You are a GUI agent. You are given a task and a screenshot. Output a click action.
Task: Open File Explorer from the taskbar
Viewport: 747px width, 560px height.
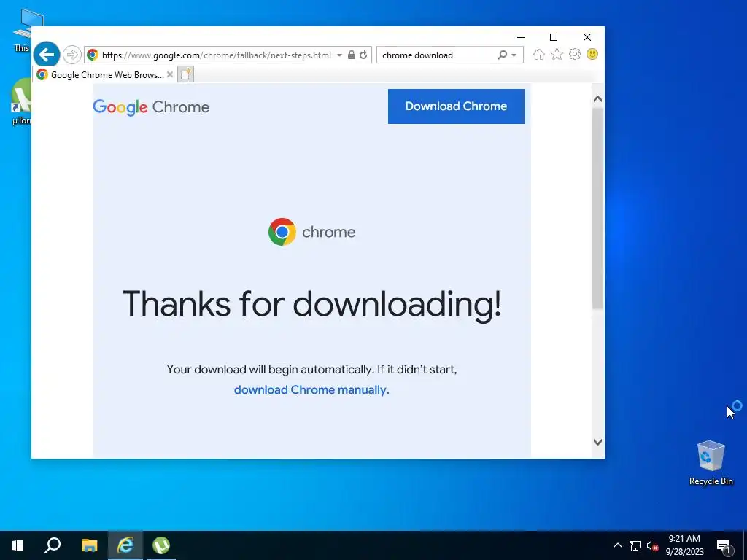click(89, 545)
